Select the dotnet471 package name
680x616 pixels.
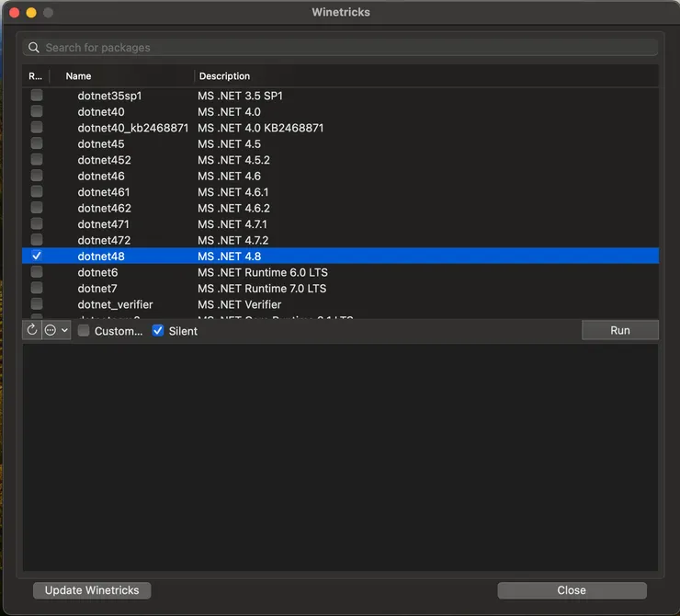pos(103,224)
